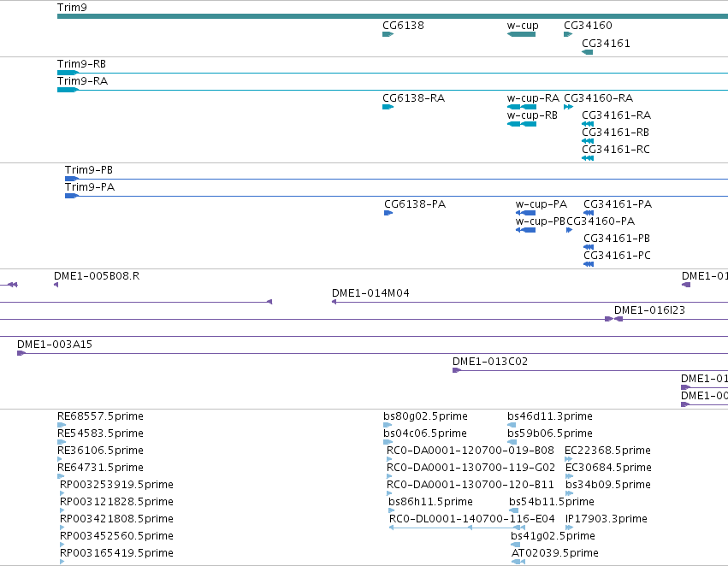Screen dimensions: 728x566
Task: Click the w-cup-PB protein label
Action: point(541,221)
